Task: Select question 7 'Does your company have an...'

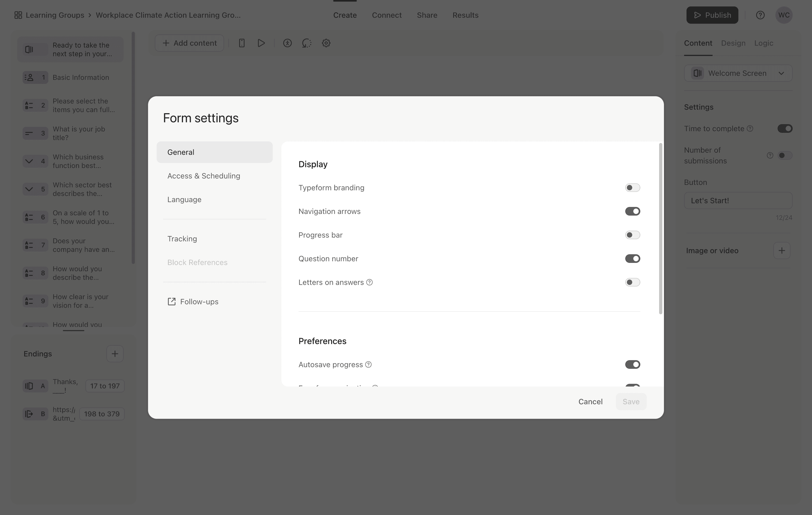Action: 70,245
